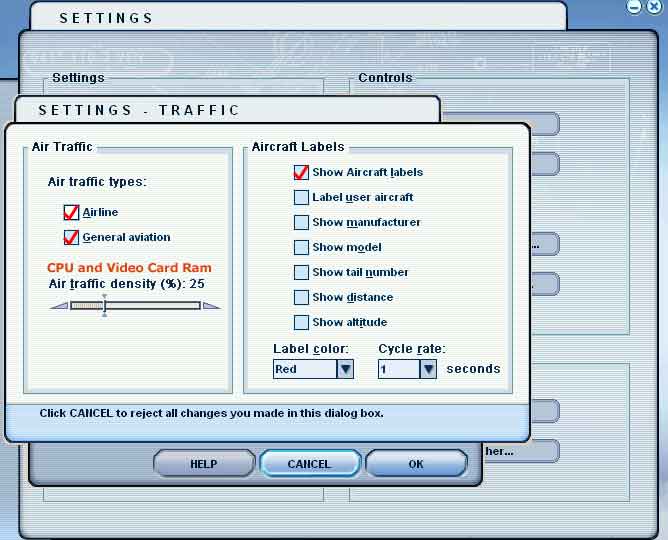Uncheck the Airline traffic checkbox
668x540 pixels.
click(x=71, y=212)
